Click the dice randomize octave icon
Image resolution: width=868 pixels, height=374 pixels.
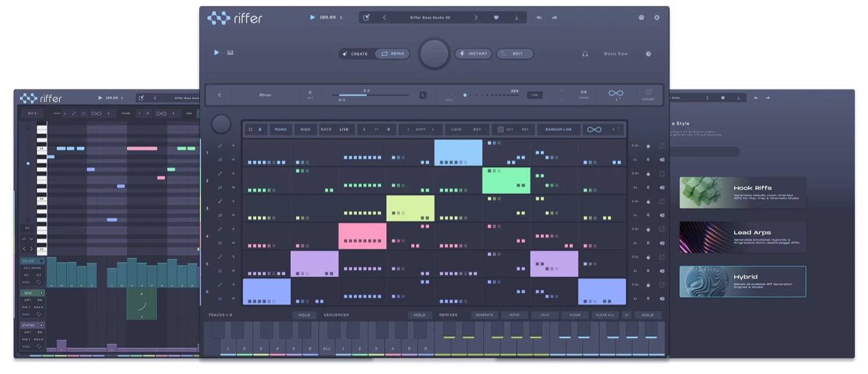[x=500, y=129]
